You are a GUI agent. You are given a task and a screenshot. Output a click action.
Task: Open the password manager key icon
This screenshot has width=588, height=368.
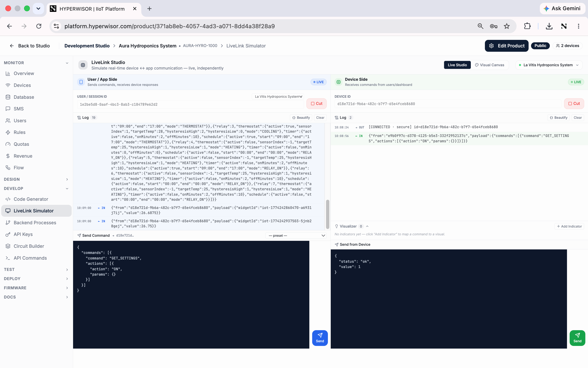pos(493,26)
